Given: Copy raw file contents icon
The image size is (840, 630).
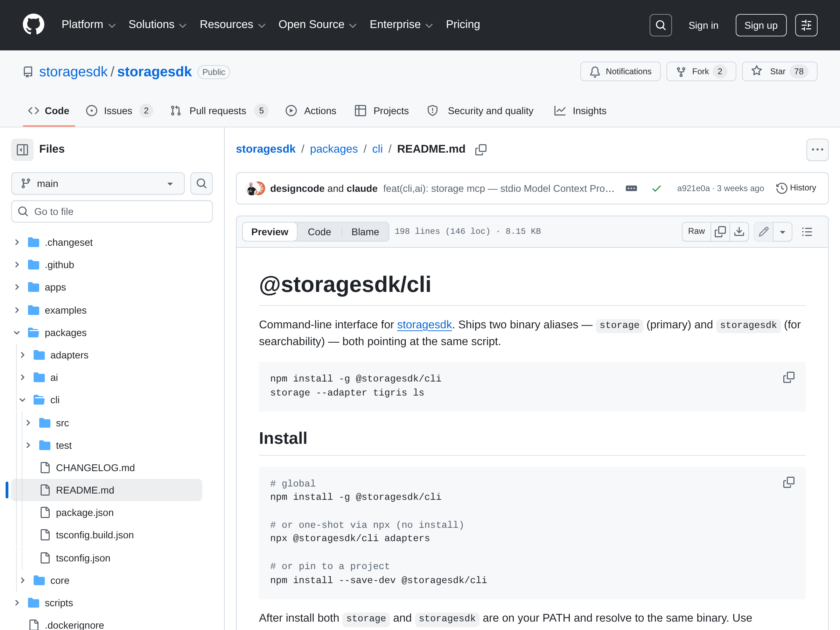Looking at the screenshot, I should 720,232.
